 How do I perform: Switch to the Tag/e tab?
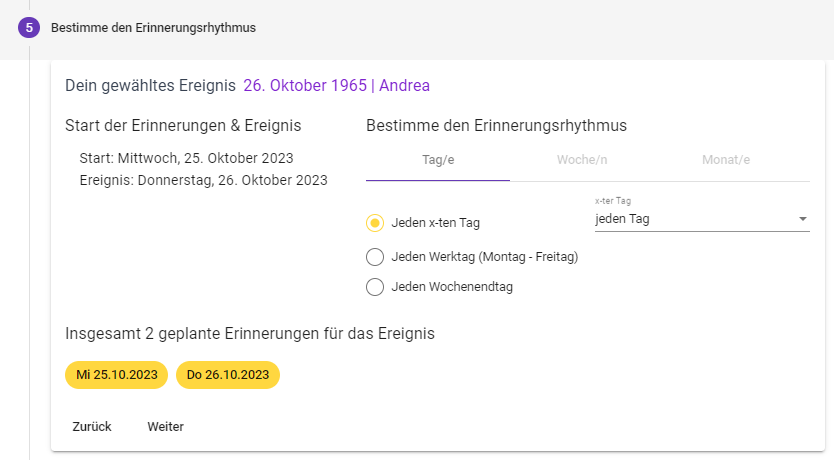click(x=438, y=160)
